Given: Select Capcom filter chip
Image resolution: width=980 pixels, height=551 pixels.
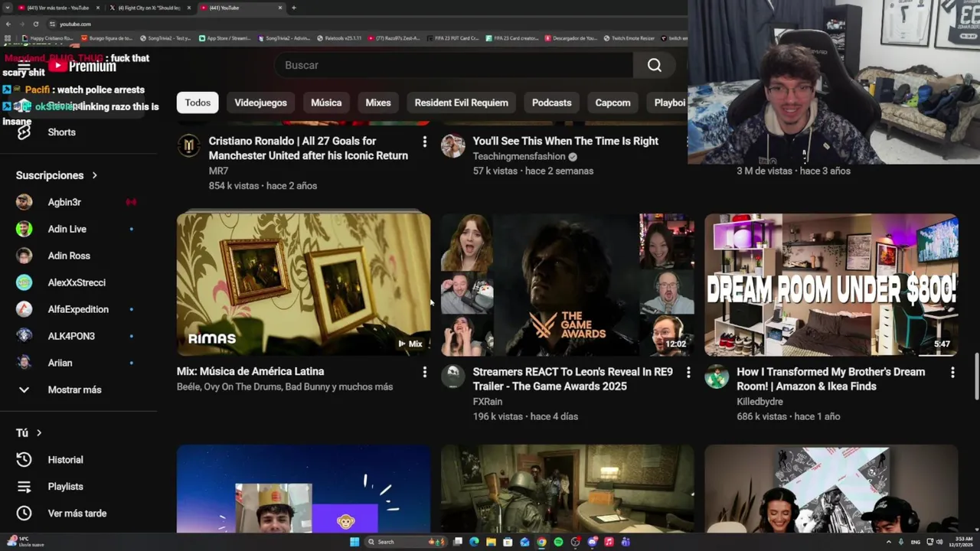Looking at the screenshot, I should (x=613, y=103).
